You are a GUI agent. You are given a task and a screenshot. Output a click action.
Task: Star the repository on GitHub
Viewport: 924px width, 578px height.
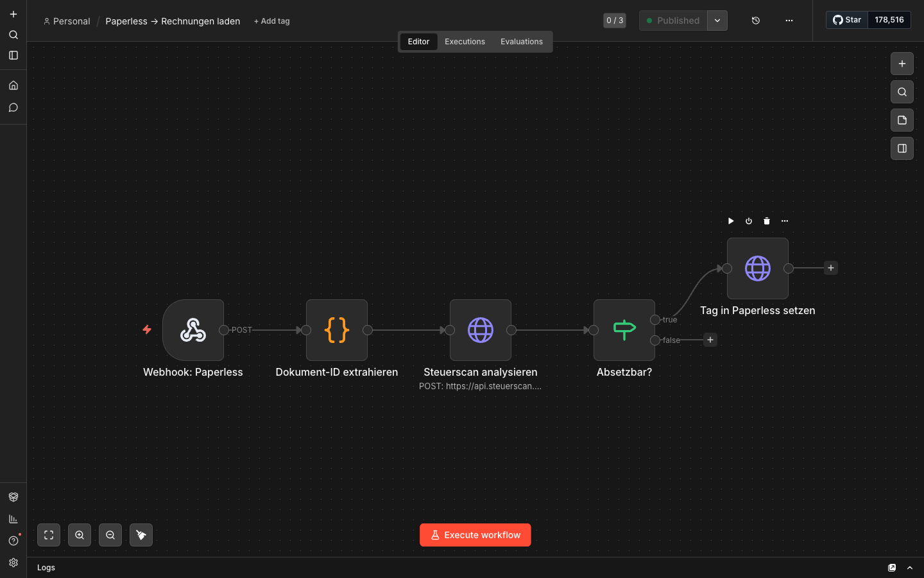(x=846, y=19)
